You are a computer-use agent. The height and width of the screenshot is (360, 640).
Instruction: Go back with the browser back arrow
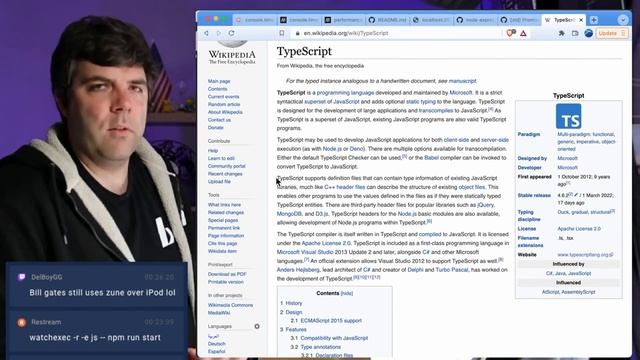(207, 33)
